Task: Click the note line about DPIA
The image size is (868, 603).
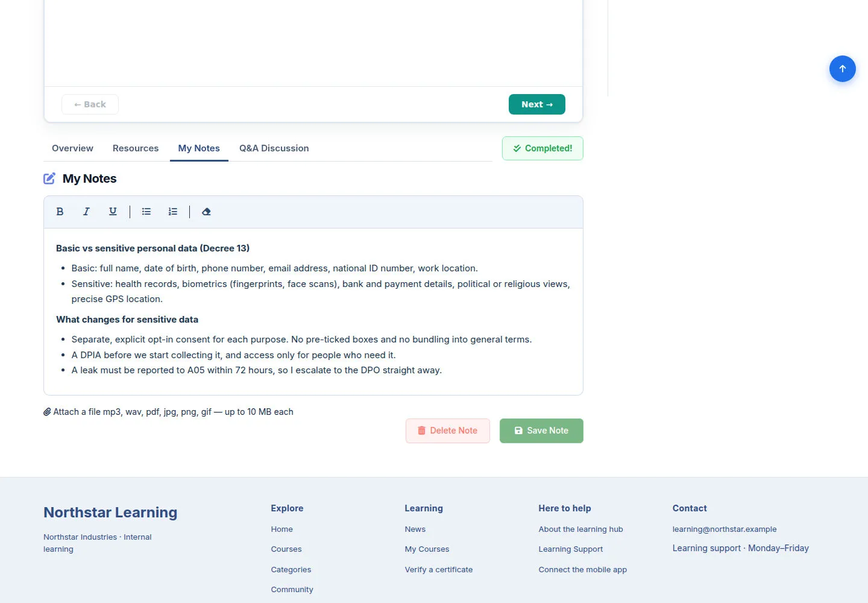Action: [234, 355]
